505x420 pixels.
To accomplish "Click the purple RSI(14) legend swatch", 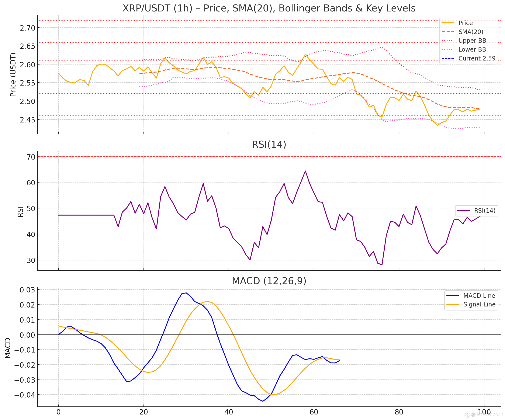I will tap(463, 211).
